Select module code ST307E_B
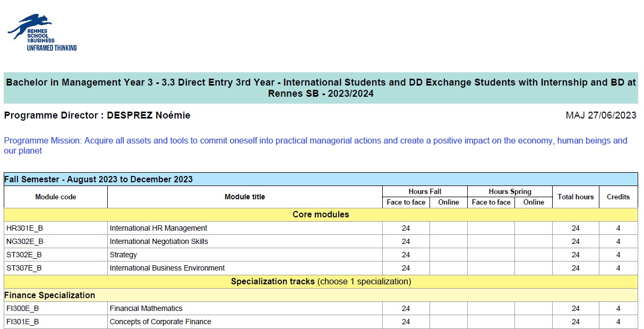This screenshot has height=329, width=644. [24, 268]
